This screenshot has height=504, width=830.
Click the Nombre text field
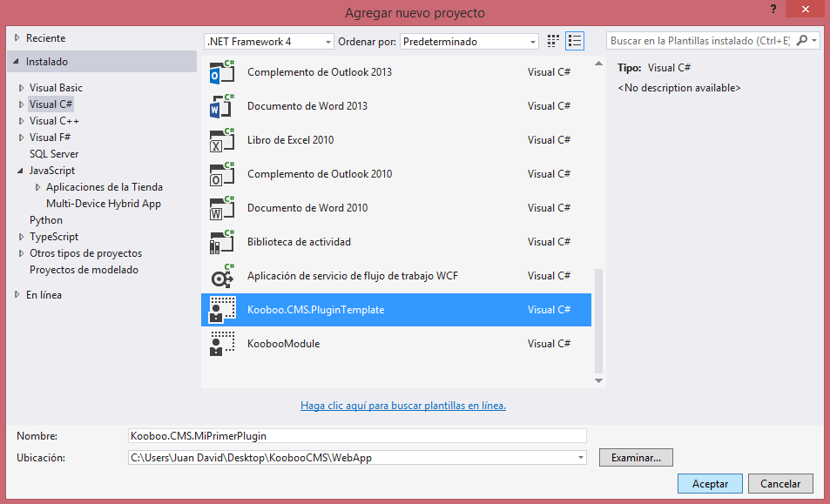point(357,436)
